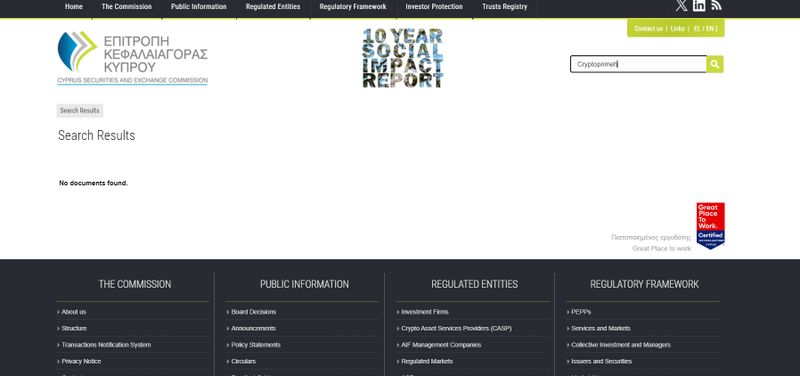
Task: Open Regulated Markets footer link
Action: point(427,361)
